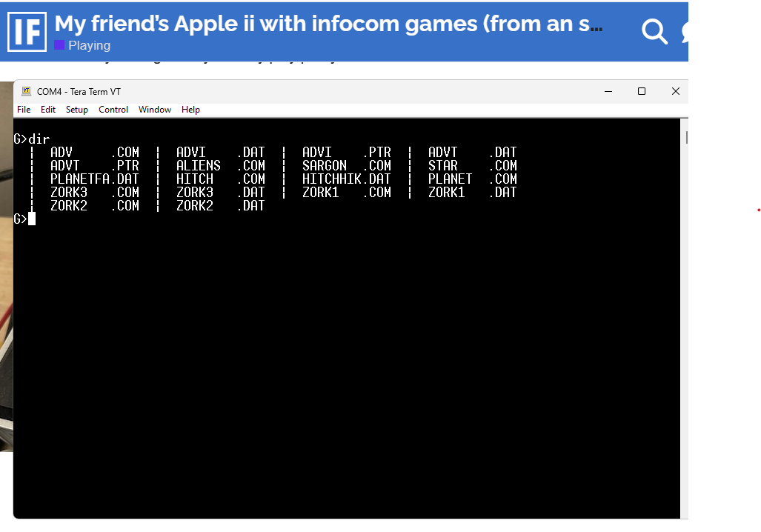Close the COM4 Tera Term window
Viewport: 761px width, 532px height.
pyautogui.click(x=675, y=91)
